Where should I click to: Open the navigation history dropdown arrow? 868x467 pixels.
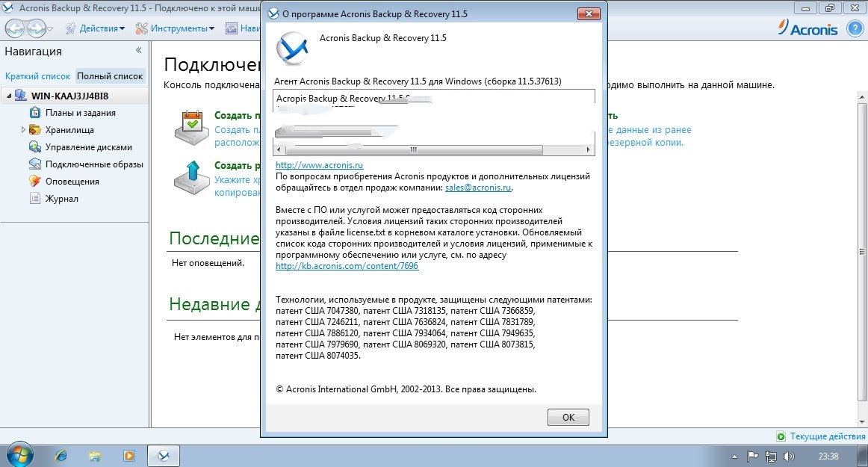pos(50,29)
